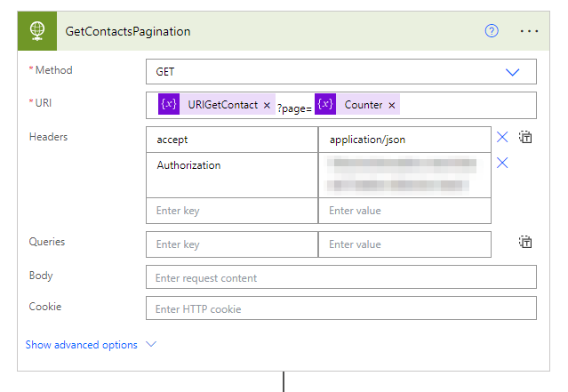The width and height of the screenshot is (568, 392).
Task: Click the Counter variable icon
Action: pyautogui.click(x=325, y=105)
